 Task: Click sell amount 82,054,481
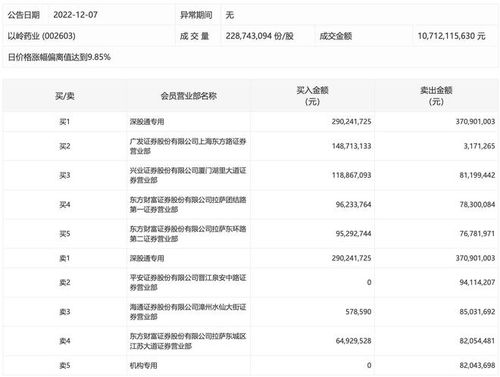[477, 341]
